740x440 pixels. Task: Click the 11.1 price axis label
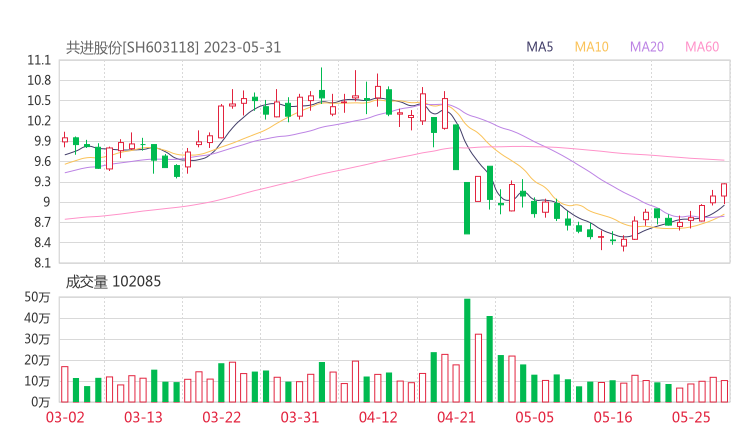tap(39, 60)
